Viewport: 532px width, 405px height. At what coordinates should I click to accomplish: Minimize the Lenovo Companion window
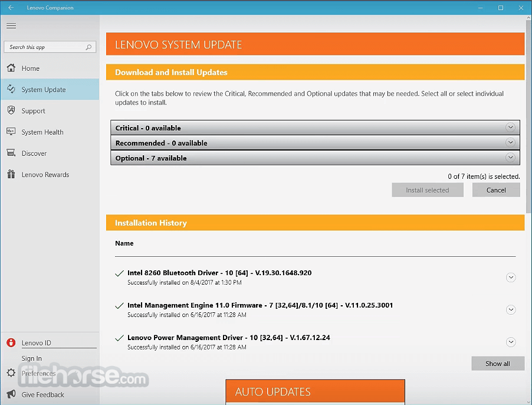pos(480,8)
